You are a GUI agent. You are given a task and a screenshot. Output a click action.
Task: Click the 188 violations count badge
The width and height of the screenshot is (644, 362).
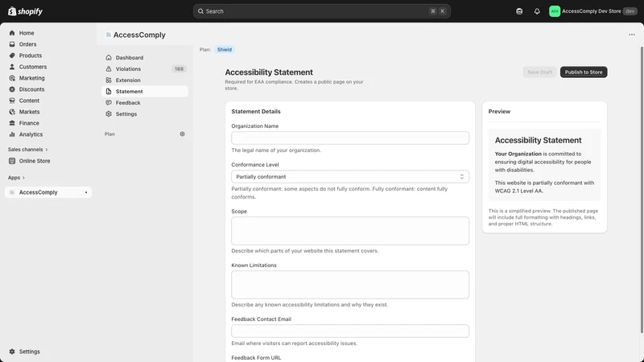point(179,69)
